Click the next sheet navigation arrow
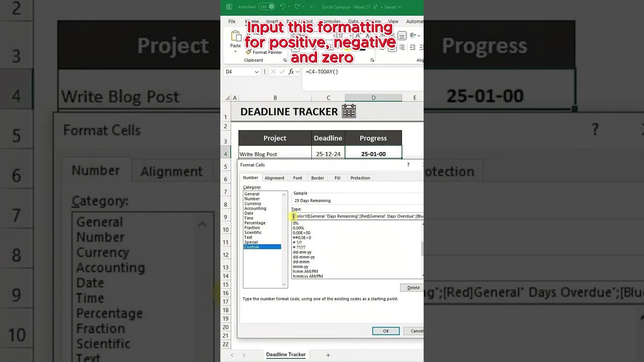644x362 pixels. pyautogui.click(x=244, y=355)
